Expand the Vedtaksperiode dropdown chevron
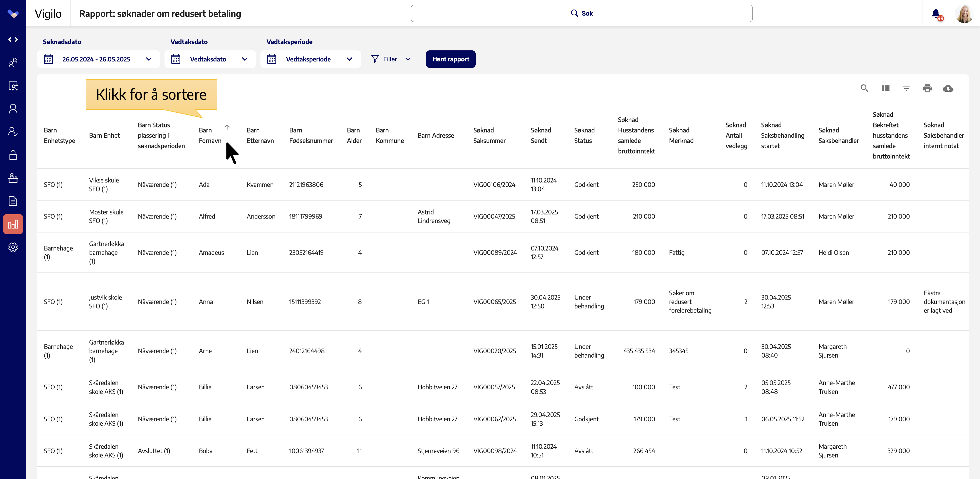This screenshot has height=479, width=980. tap(349, 59)
